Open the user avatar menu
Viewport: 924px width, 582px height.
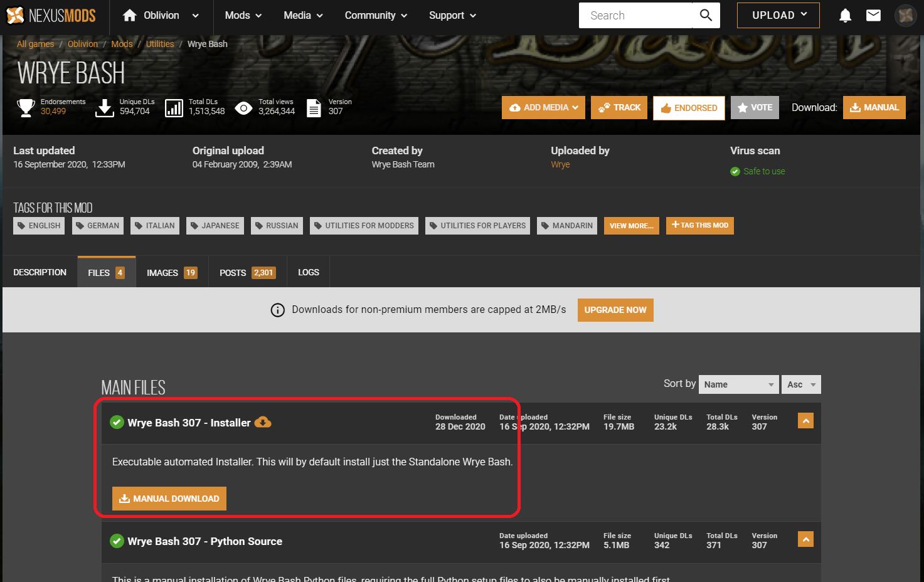coord(905,15)
